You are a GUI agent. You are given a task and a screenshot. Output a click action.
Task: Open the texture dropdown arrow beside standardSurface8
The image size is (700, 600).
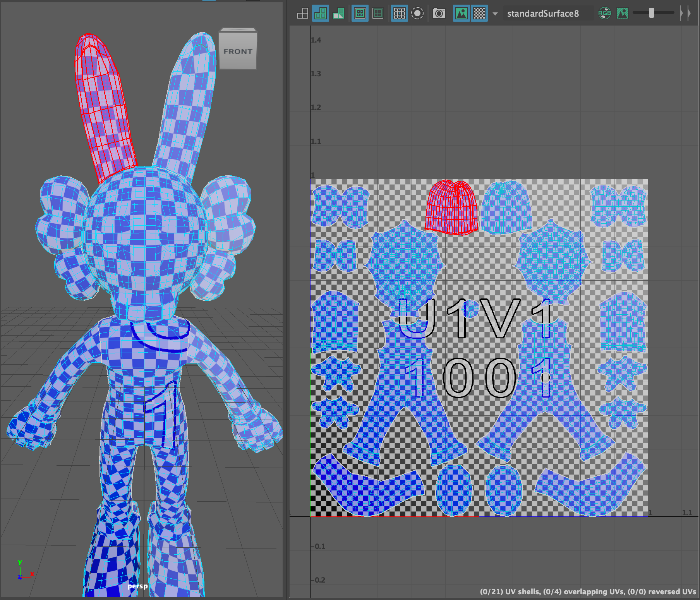[495, 14]
